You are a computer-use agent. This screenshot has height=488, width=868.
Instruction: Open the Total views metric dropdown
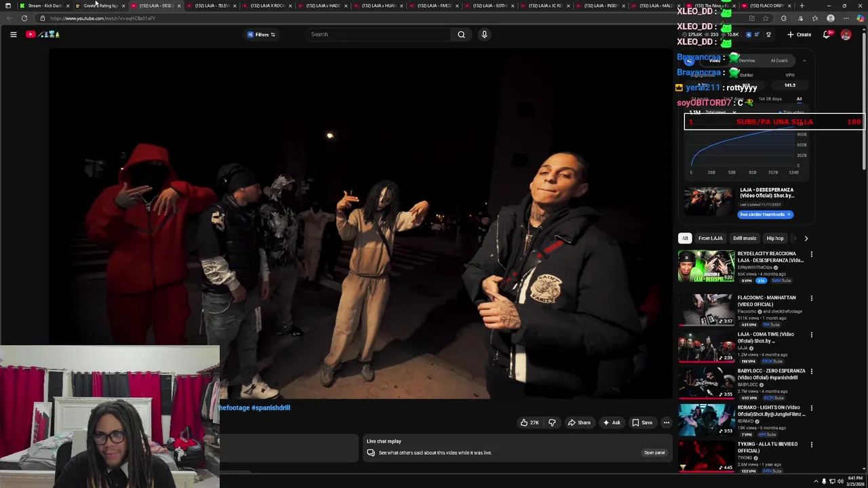click(x=720, y=113)
